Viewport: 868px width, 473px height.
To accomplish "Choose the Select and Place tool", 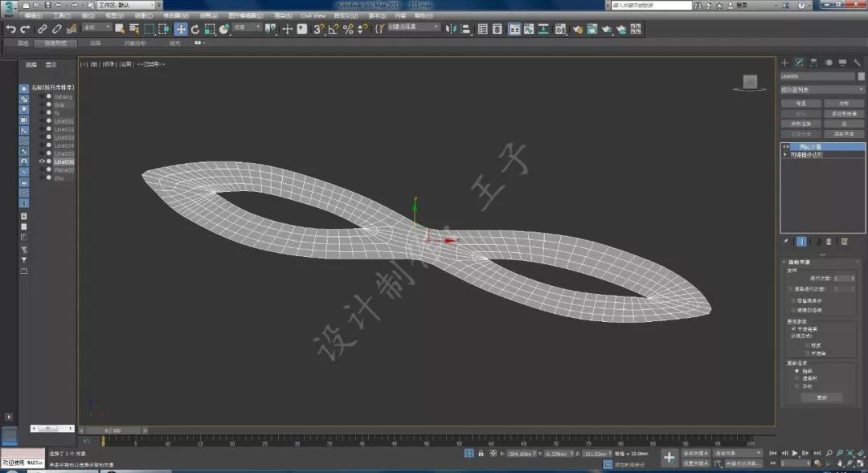I will pos(223,29).
